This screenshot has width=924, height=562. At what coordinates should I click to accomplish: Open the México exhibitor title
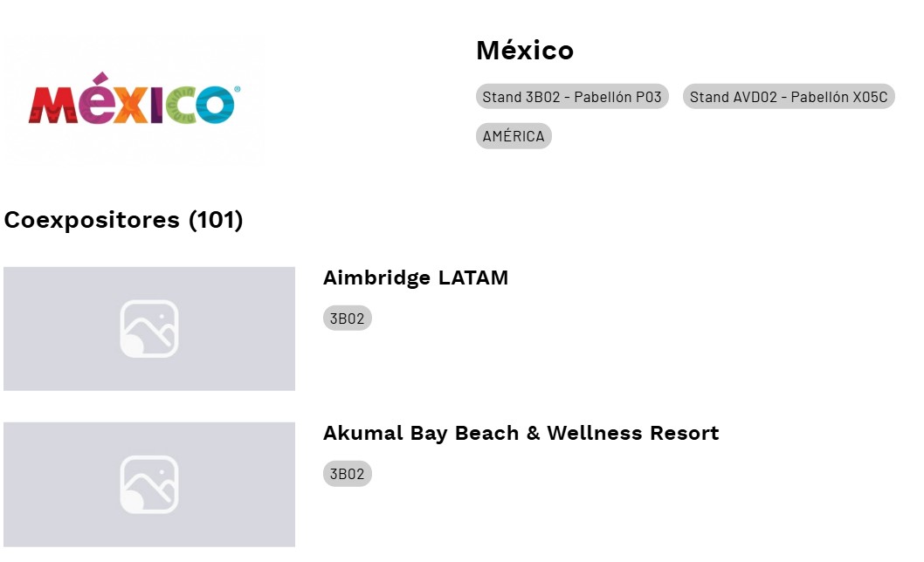[x=524, y=51]
